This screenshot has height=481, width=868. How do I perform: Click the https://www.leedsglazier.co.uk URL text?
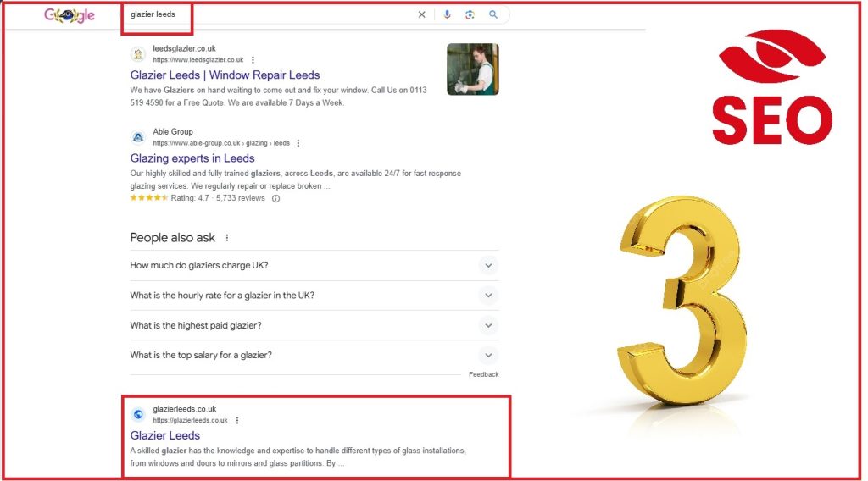(x=198, y=60)
